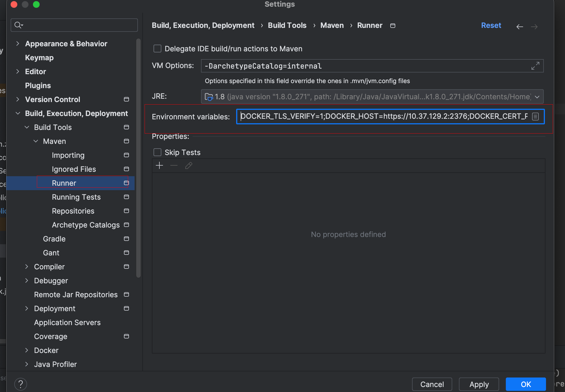Expand the Docker settings node
The height and width of the screenshot is (392, 565).
click(27, 350)
